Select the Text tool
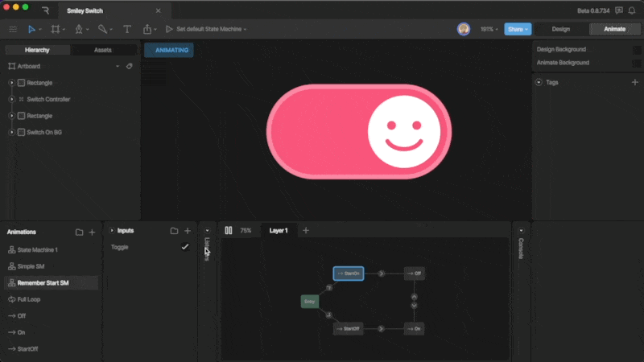Image resolution: width=644 pixels, height=362 pixels. (127, 29)
